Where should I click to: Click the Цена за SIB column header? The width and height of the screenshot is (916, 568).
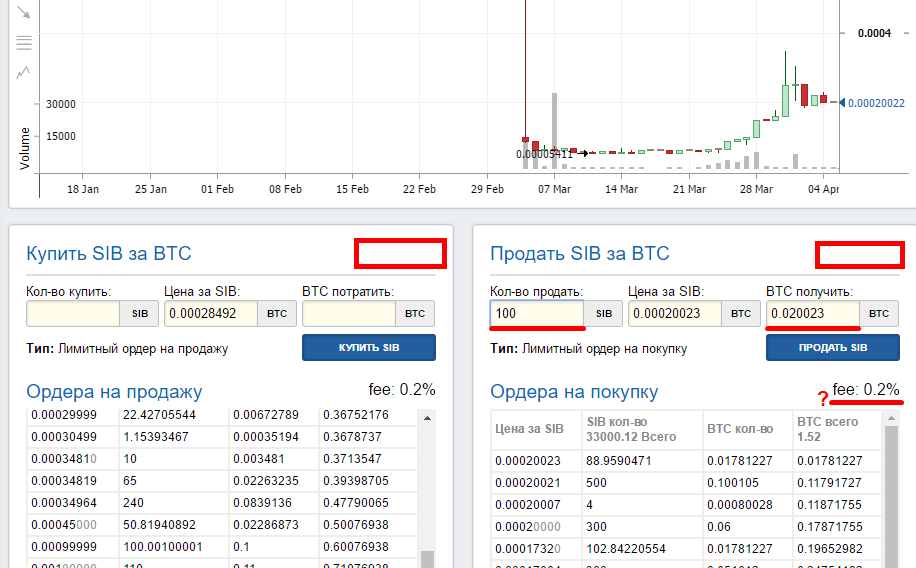point(531,428)
